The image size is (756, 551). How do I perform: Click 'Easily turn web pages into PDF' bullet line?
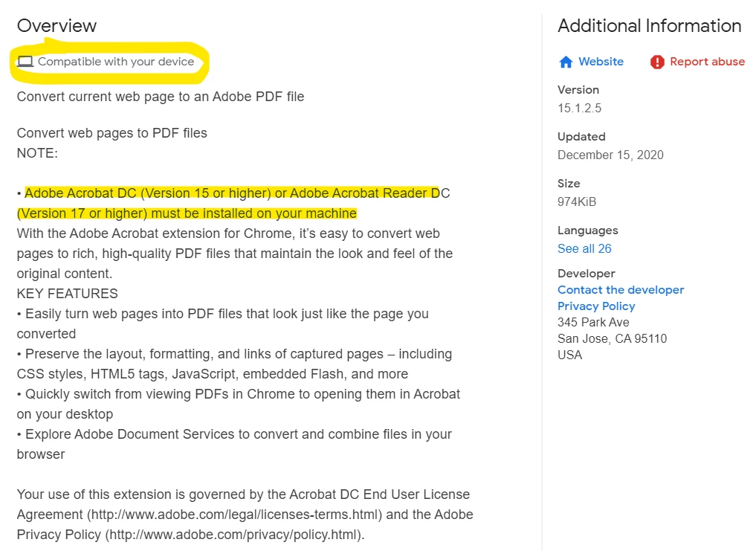coord(223,323)
